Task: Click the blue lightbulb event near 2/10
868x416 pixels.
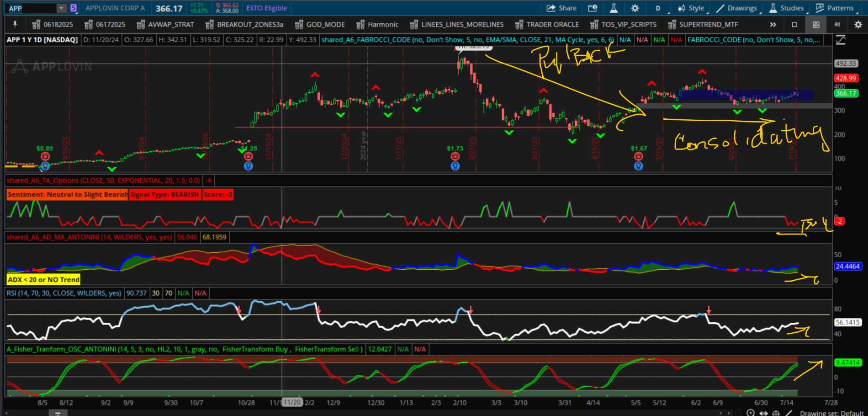Action: click(x=455, y=166)
